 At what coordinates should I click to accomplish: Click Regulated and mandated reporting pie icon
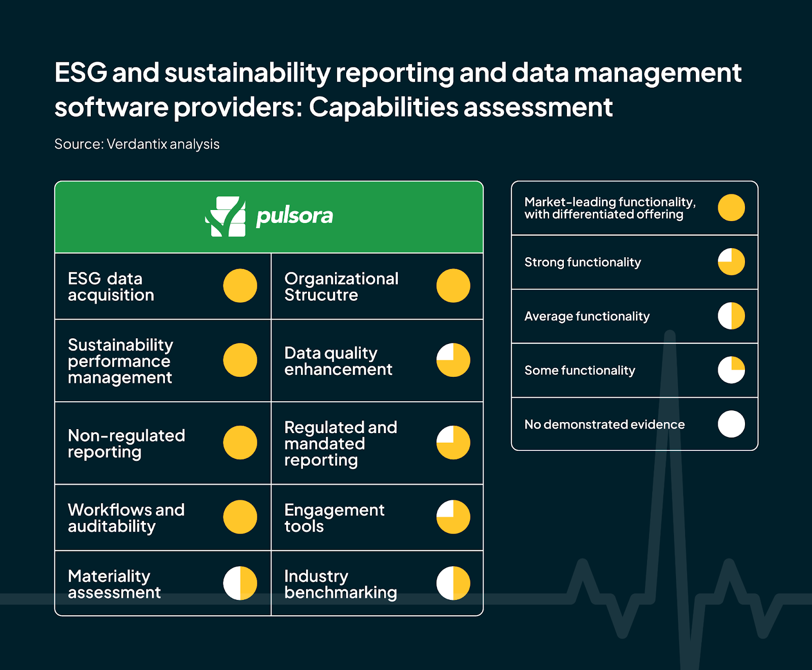(x=453, y=443)
